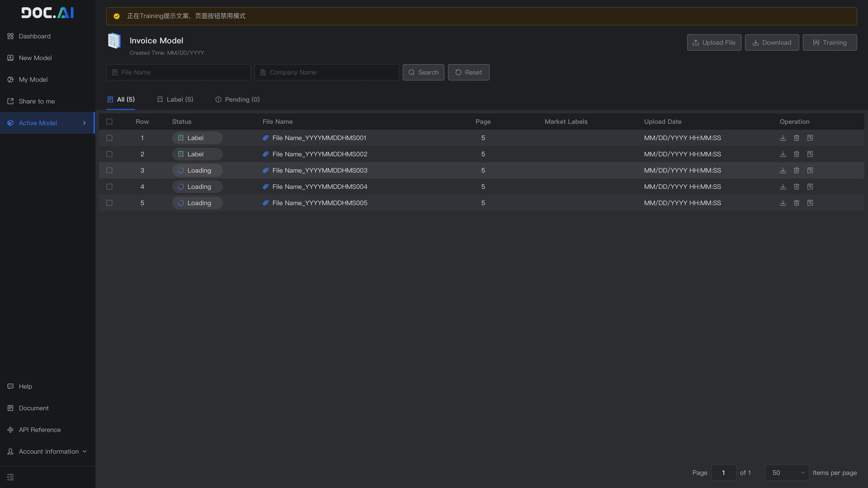Toggle the select-all checkbox in table header
868x488 pixels.
point(109,122)
